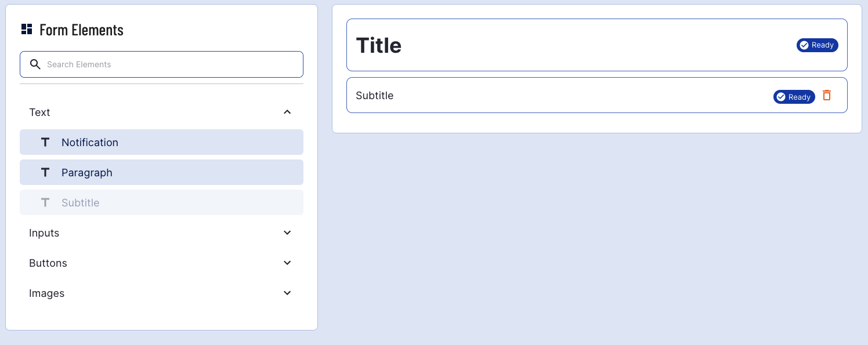The height and width of the screenshot is (345, 868).
Task: Click the Buttons category label
Action: click(x=48, y=263)
